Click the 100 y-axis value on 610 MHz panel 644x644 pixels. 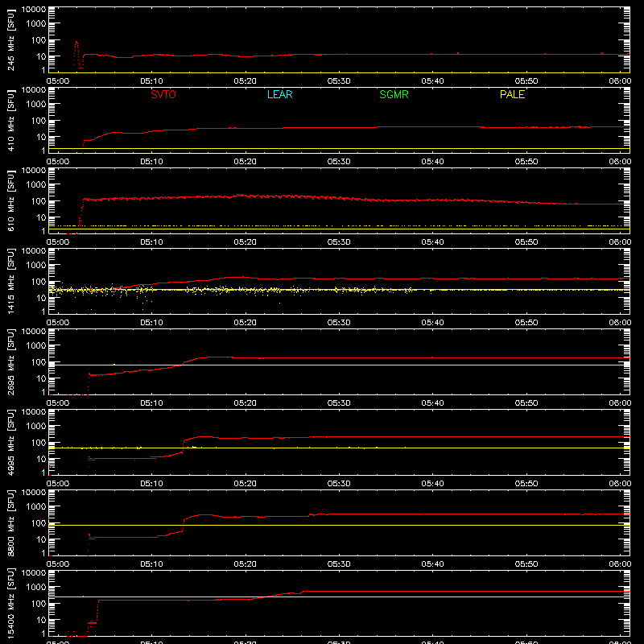coord(39,201)
